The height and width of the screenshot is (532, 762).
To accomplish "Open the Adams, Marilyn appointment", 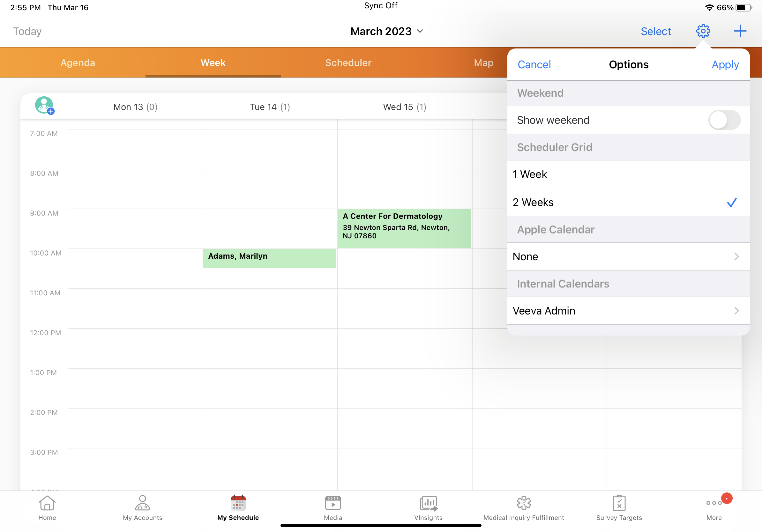I will pos(269,258).
